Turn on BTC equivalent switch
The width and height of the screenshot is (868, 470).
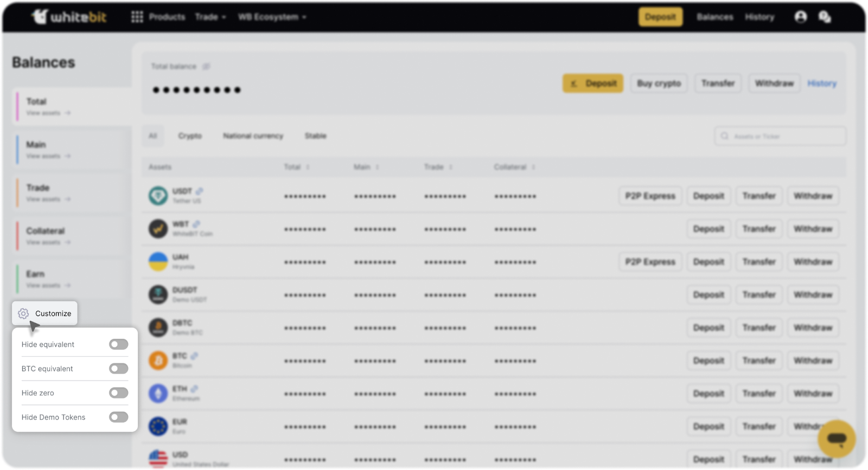(118, 369)
